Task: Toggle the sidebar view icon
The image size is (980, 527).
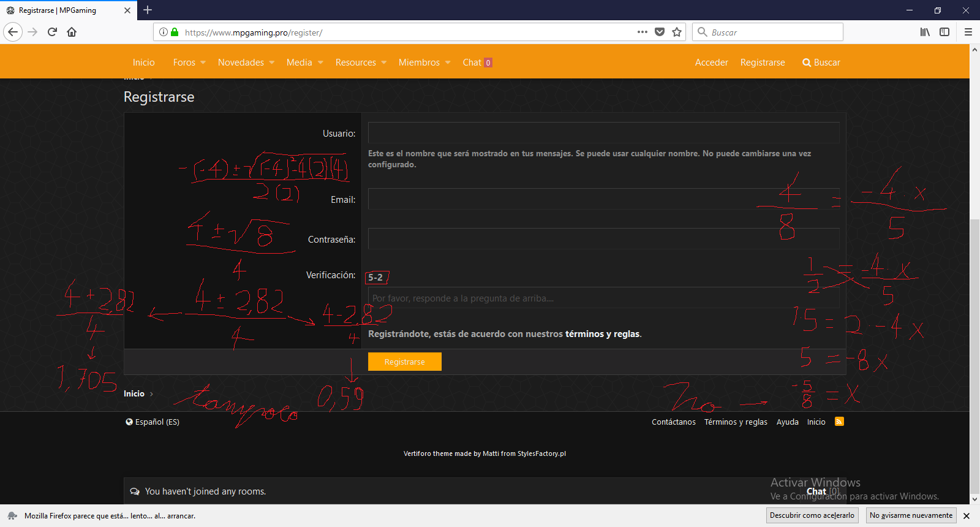Action: coord(944,32)
